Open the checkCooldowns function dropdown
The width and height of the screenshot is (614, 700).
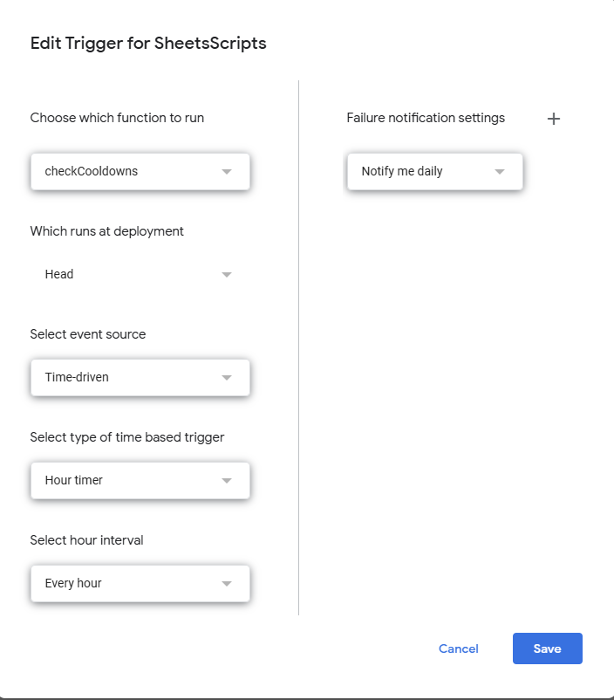point(140,172)
